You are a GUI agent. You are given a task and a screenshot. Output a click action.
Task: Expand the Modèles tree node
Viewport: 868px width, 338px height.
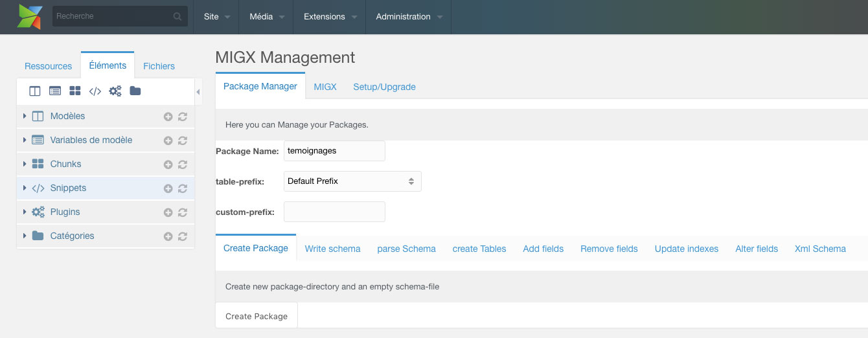[25, 116]
